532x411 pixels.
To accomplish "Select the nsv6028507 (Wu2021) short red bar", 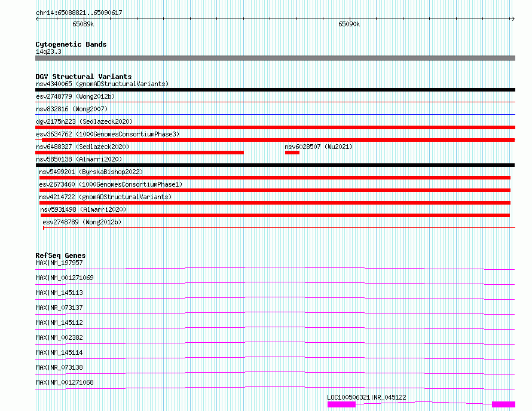I will pos(292,153).
